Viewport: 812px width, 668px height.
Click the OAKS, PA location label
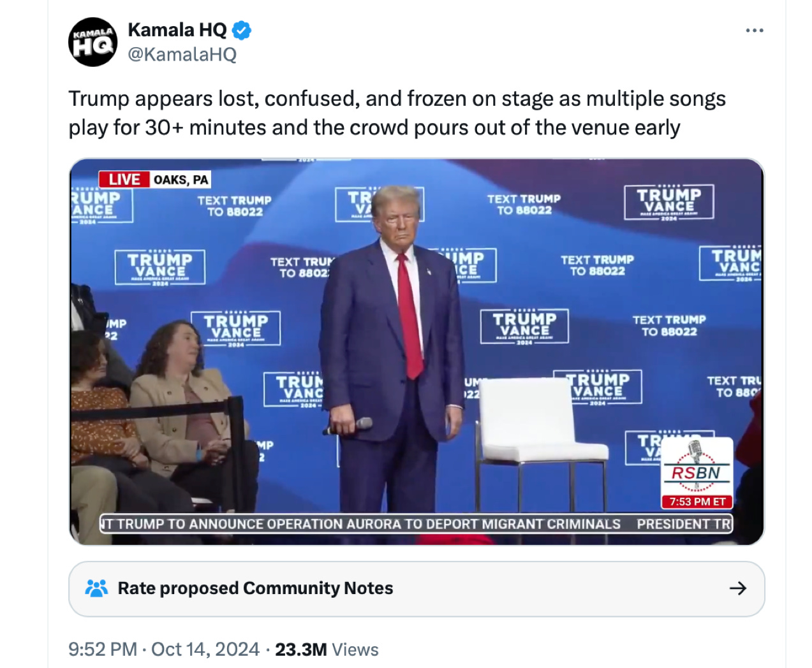coord(181,180)
